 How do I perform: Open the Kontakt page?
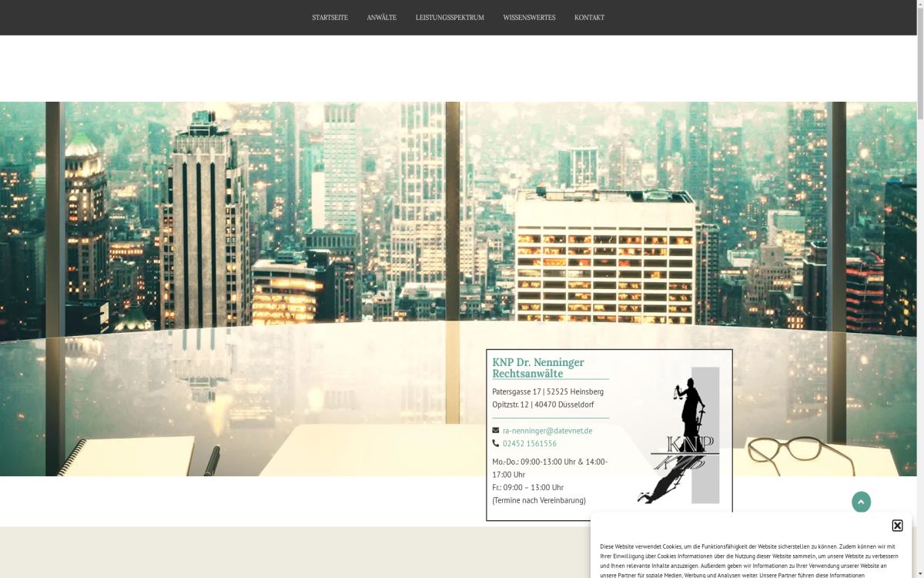click(589, 18)
